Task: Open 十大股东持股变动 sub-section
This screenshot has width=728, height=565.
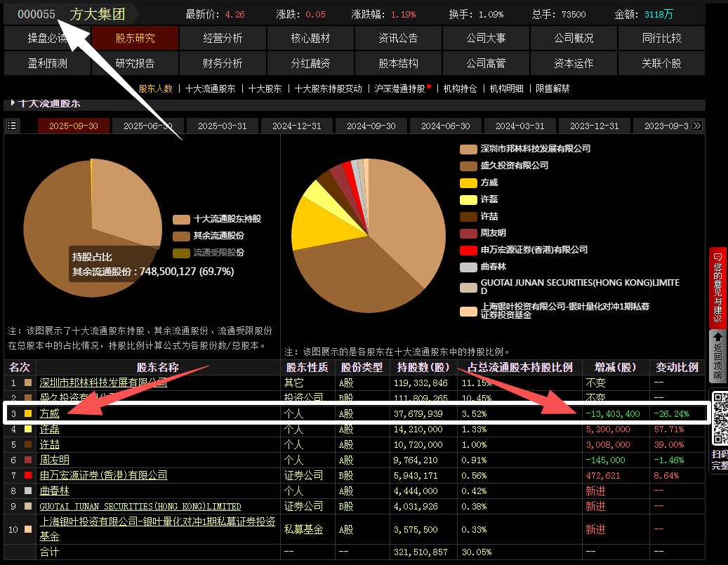Action: click(x=329, y=88)
